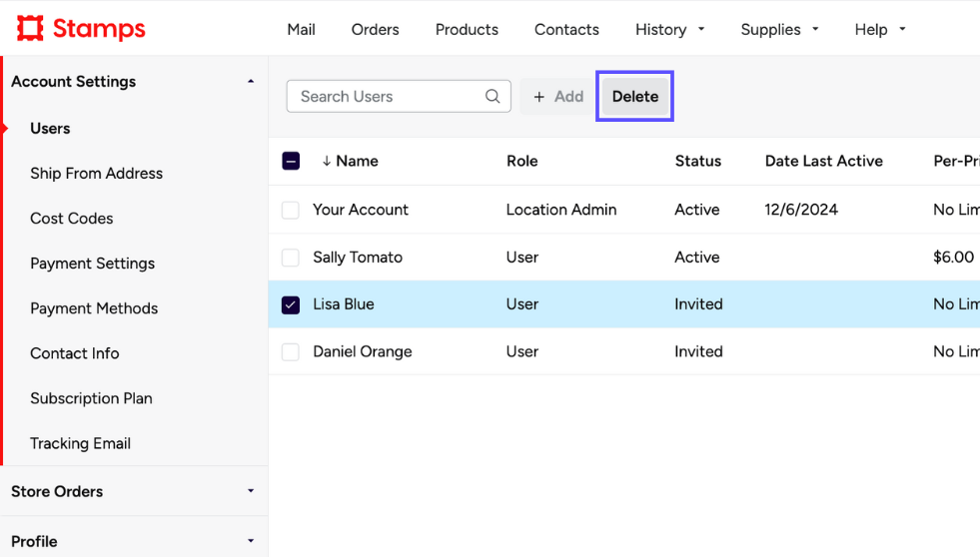Expand the Store Orders section
Screen dimensions: 980x557
pyautogui.click(x=251, y=491)
